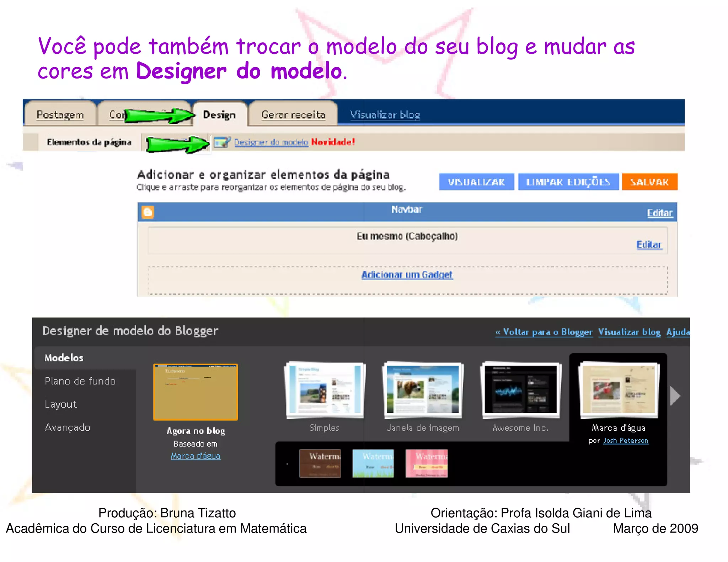This screenshot has height=562, width=728.
Task: Click Visualizar blog in template designer
Action: [x=629, y=332]
